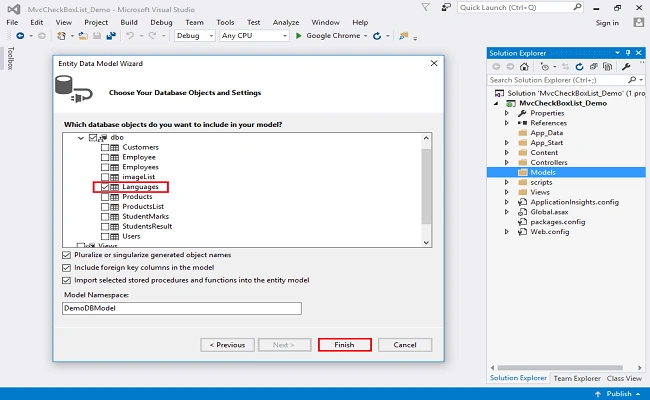Switch to the Class View tab
This screenshot has height=400, width=650.
pos(624,378)
